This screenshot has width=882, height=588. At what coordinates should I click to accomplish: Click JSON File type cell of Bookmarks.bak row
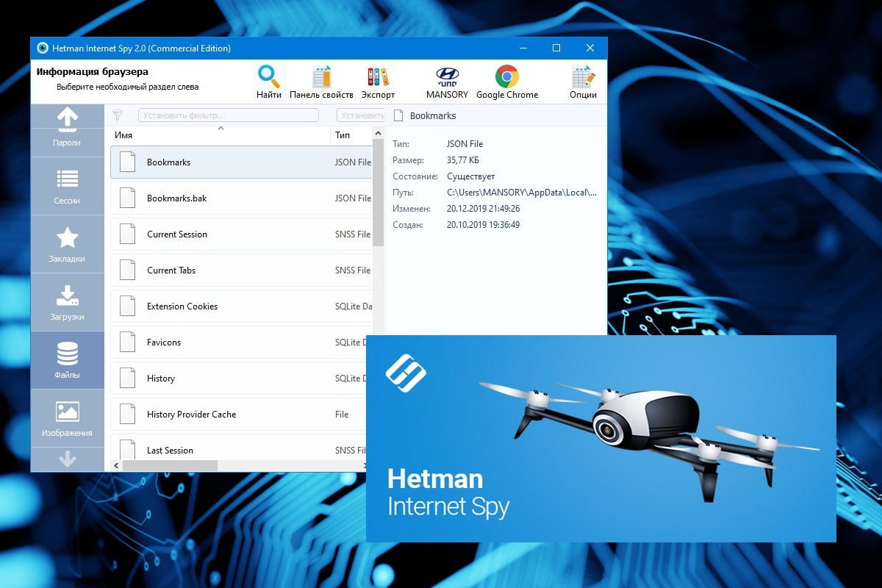pos(353,198)
